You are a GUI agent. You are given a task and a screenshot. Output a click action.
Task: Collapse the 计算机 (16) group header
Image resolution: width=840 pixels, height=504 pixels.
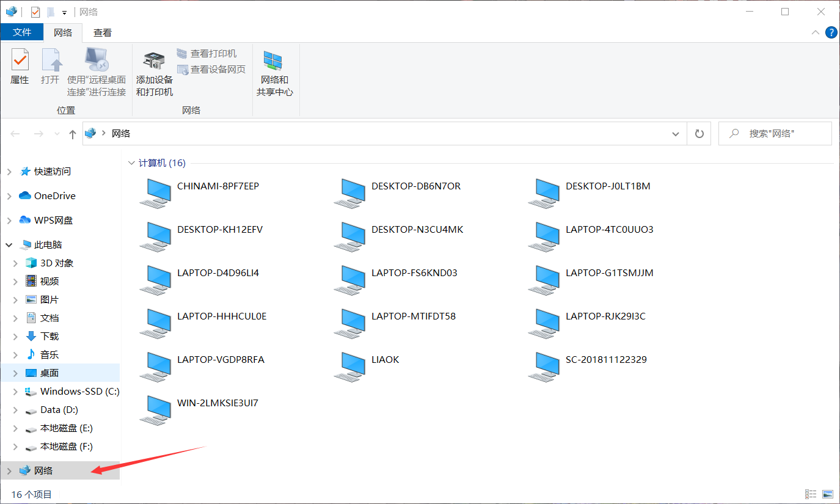[131, 163]
